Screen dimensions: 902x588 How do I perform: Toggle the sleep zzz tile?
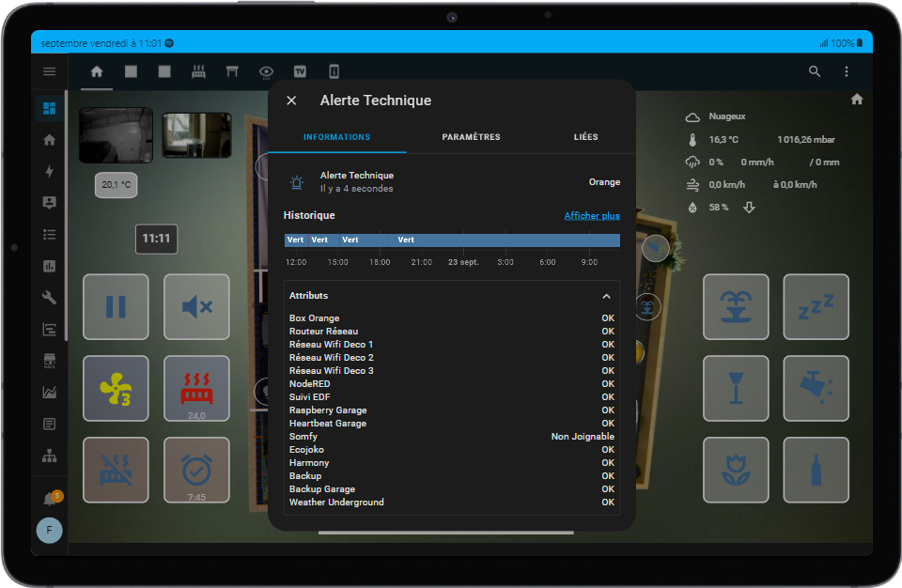tap(816, 306)
